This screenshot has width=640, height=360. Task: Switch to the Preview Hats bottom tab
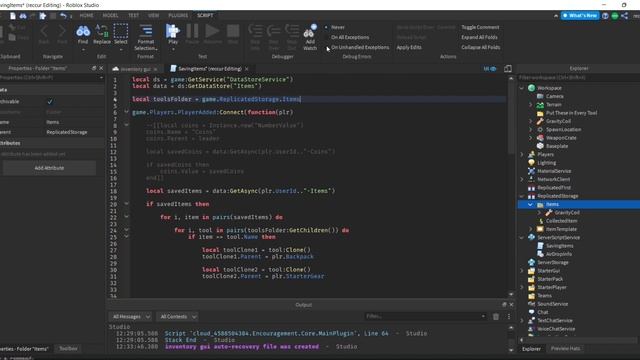[x=565, y=349]
